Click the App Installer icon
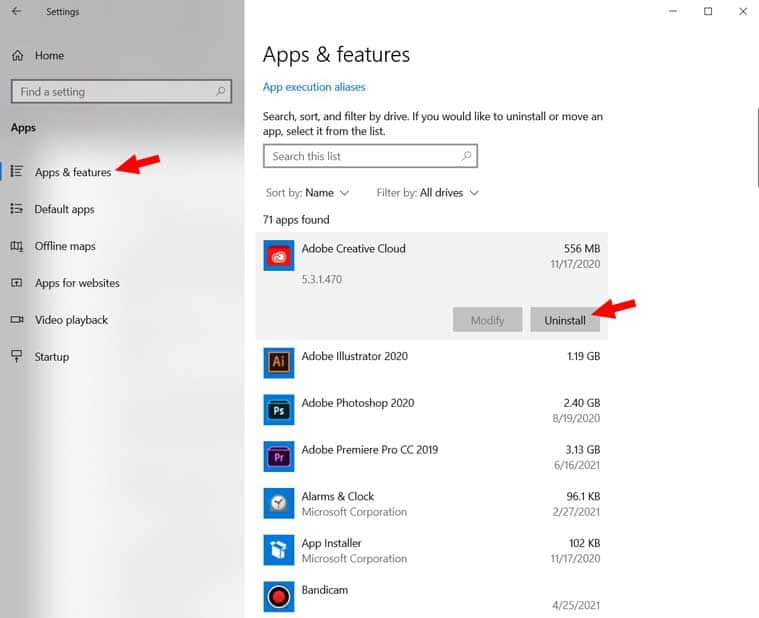This screenshot has width=759, height=618. [279, 550]
